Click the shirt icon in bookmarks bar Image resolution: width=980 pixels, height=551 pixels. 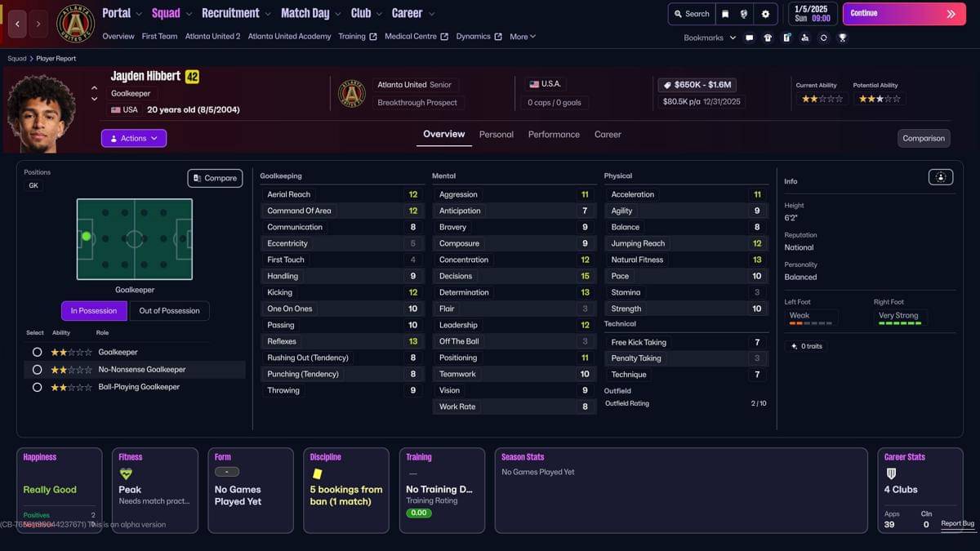[x=768, y=38]
